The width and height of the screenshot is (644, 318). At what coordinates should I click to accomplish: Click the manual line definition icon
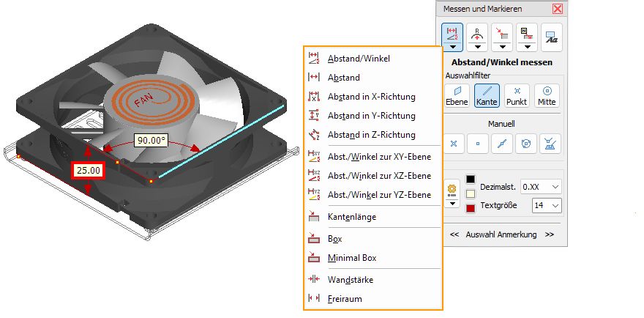tap(502, 143)
